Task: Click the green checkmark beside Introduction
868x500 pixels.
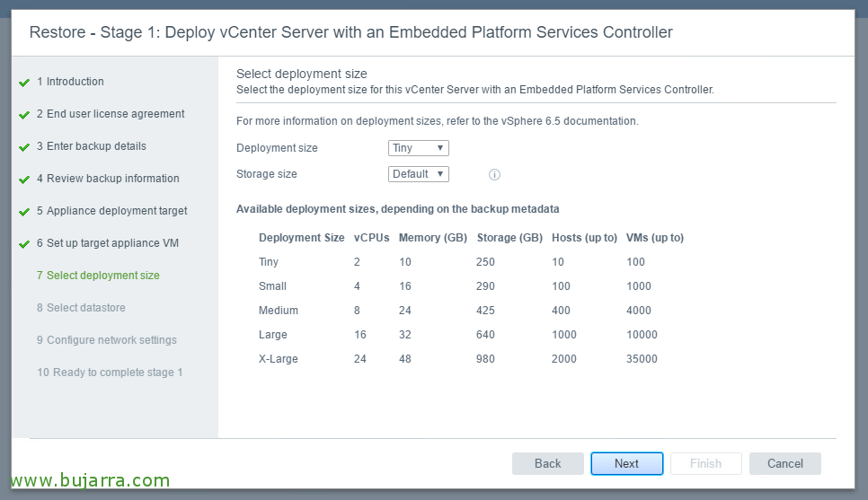Action: tap(24, 83)
